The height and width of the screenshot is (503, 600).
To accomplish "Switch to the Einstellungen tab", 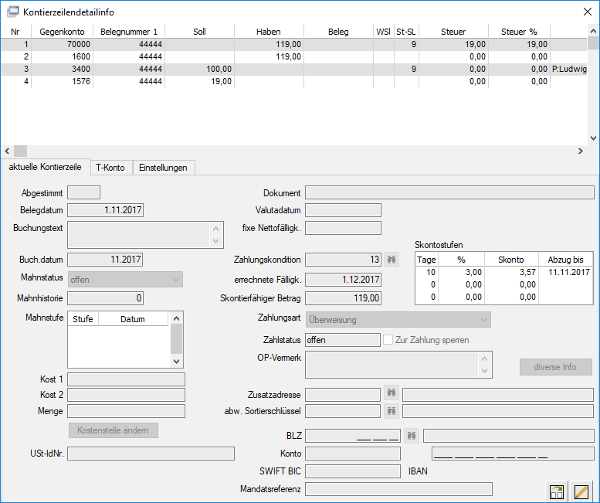I will 163,168.
